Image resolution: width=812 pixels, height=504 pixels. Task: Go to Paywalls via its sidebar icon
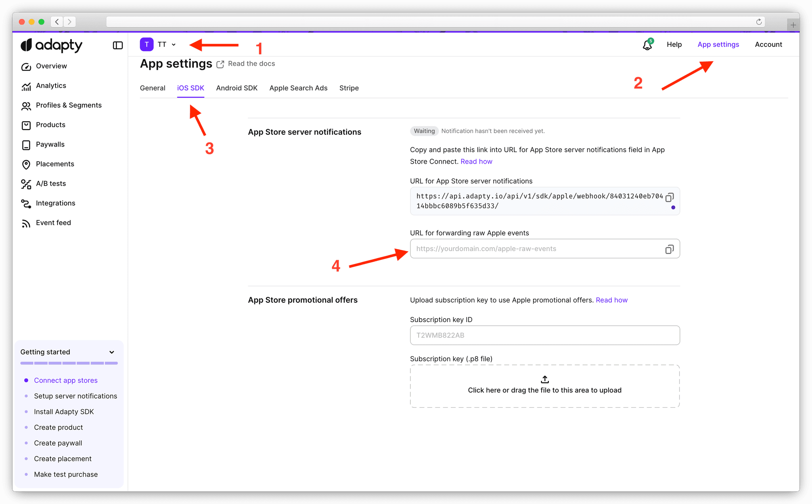(26, 145)
